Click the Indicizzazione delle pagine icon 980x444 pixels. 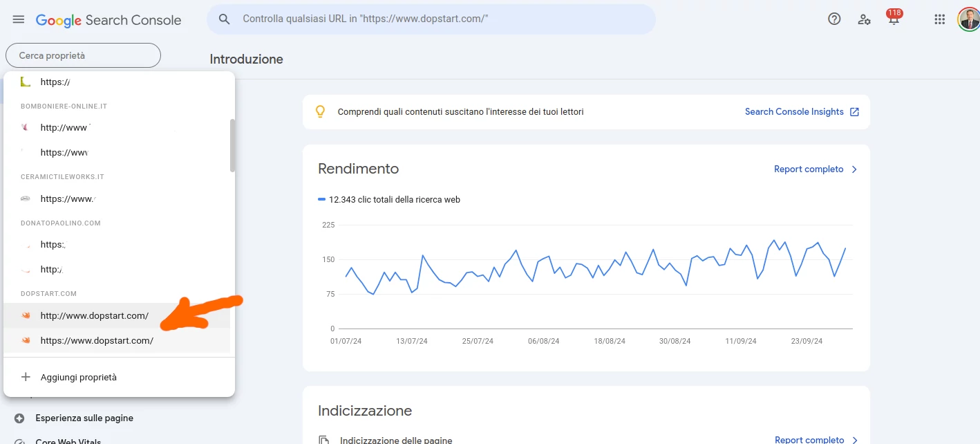click(323, 440)
